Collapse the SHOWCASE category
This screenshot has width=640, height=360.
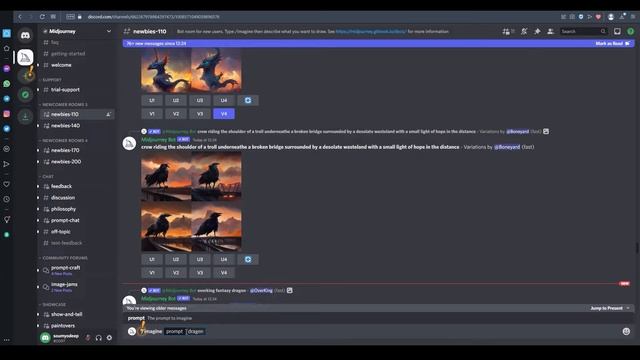(53, 305)
